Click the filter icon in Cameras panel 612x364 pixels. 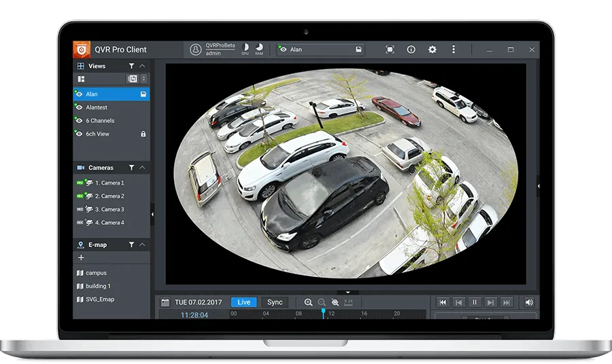[x=131, y=168]
